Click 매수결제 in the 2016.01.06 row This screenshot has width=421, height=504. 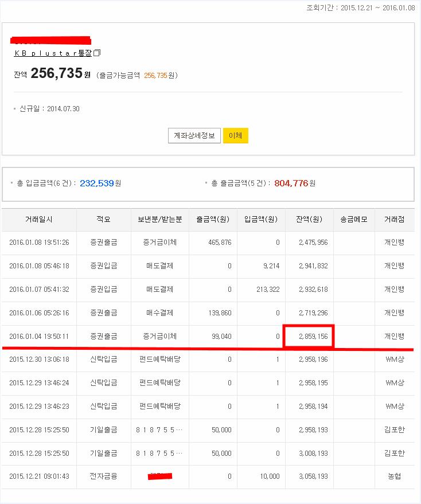tap(160, 312)
